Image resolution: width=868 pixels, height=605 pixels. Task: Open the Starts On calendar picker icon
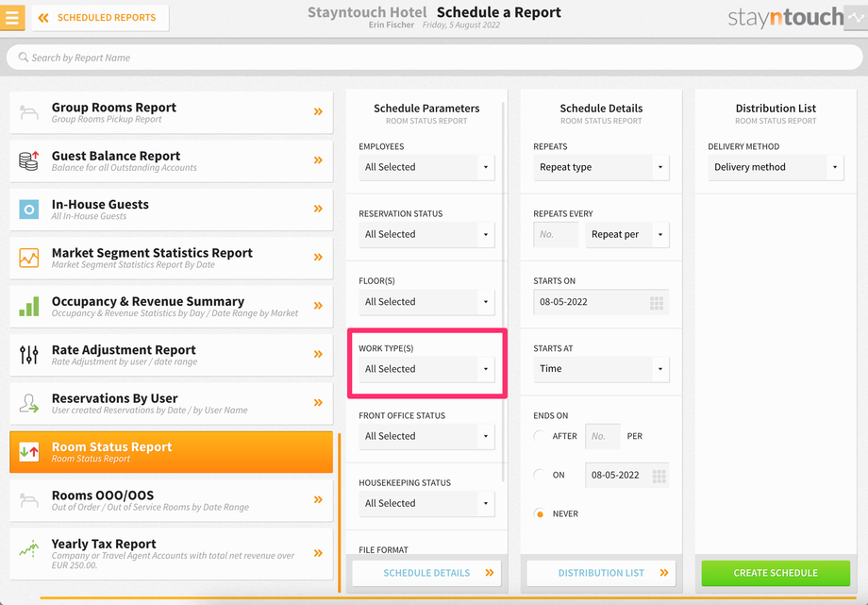point(657,303)
